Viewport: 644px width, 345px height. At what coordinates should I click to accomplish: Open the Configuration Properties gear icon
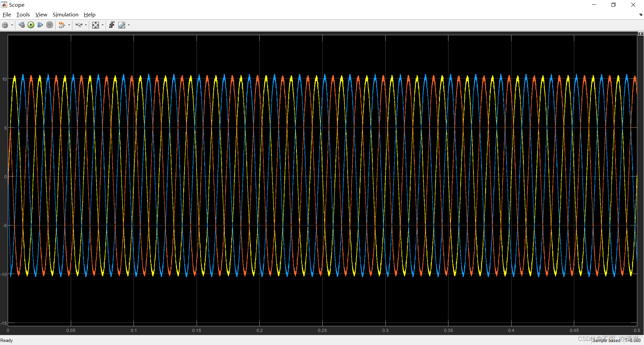click(x=5, y=25)
